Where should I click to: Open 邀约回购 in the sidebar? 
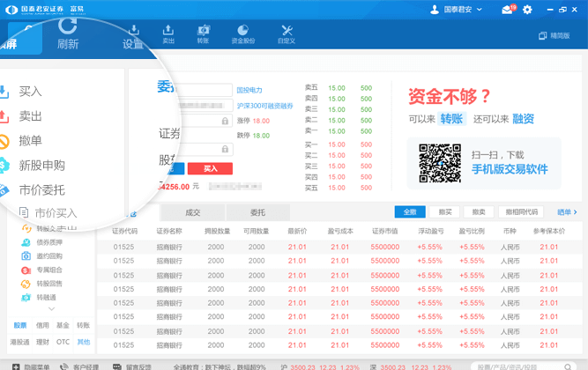41,256
